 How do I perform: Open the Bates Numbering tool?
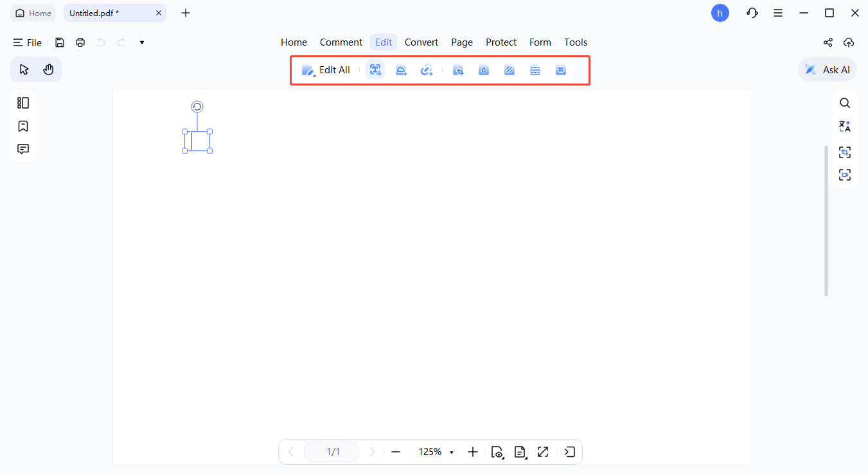[560, 69]
